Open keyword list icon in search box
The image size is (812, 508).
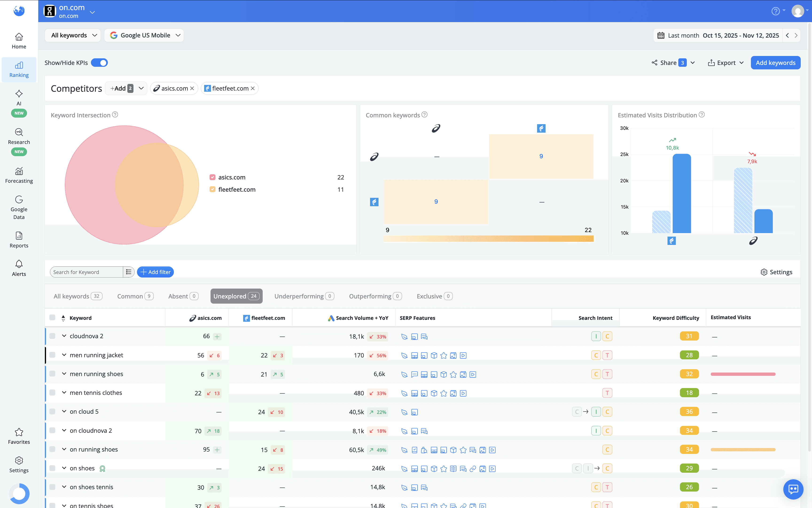[129, 272]
